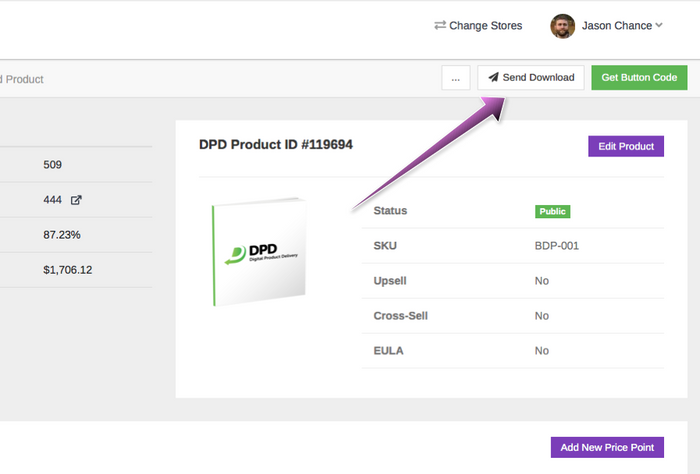700x474 pixels.
Task: Click the $1,706.12 revenue value
Action: 68,270
